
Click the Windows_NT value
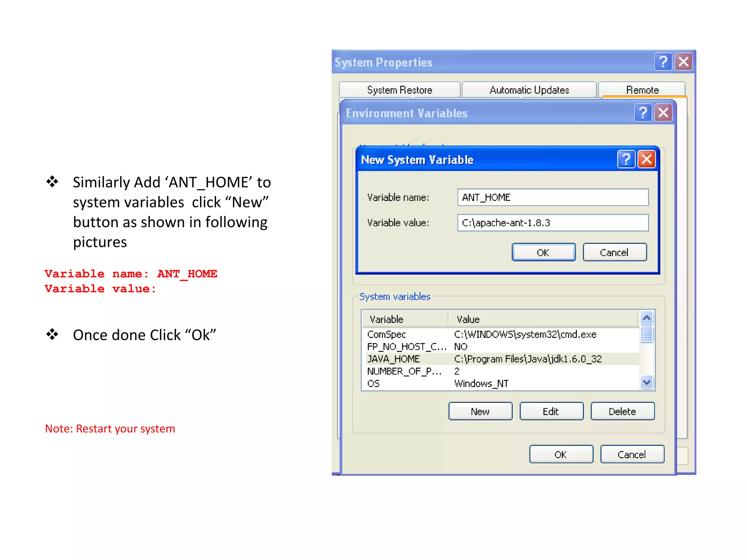pyautogui.click(x=481, y=384)
